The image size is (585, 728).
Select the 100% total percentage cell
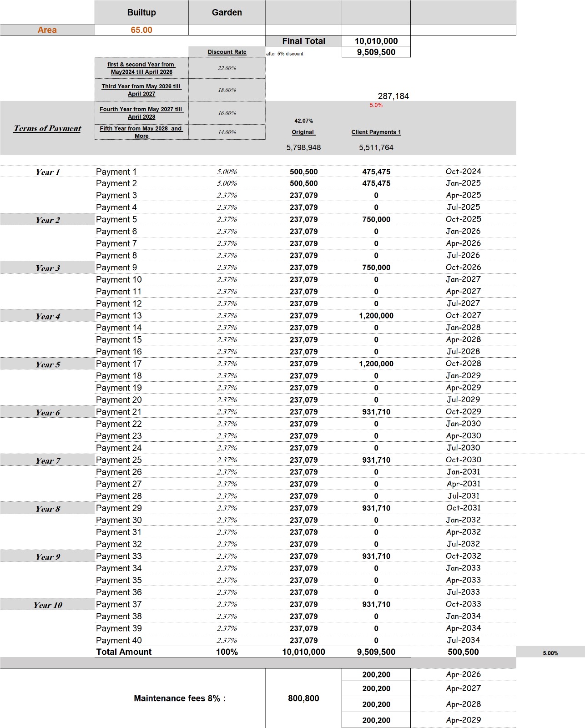click(x=227, y=652)
